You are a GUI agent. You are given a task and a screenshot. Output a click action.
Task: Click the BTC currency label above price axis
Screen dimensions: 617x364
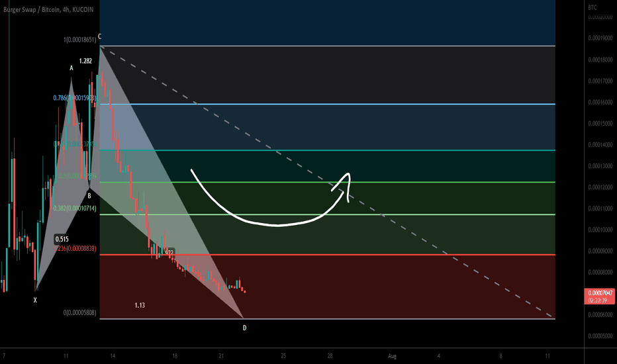(593, 7)
